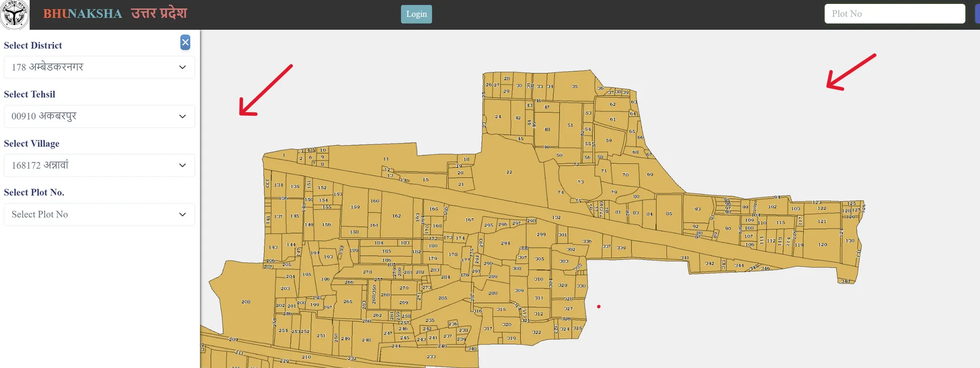Select plot 233 on the map

point(431,357)
